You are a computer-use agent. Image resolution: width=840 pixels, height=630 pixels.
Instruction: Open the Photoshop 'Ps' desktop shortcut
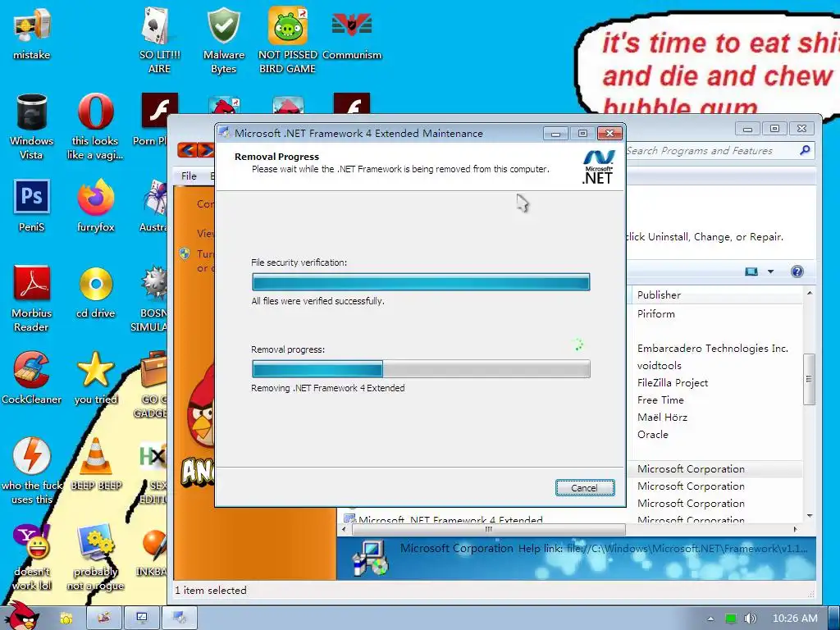(x=32, y=206)
